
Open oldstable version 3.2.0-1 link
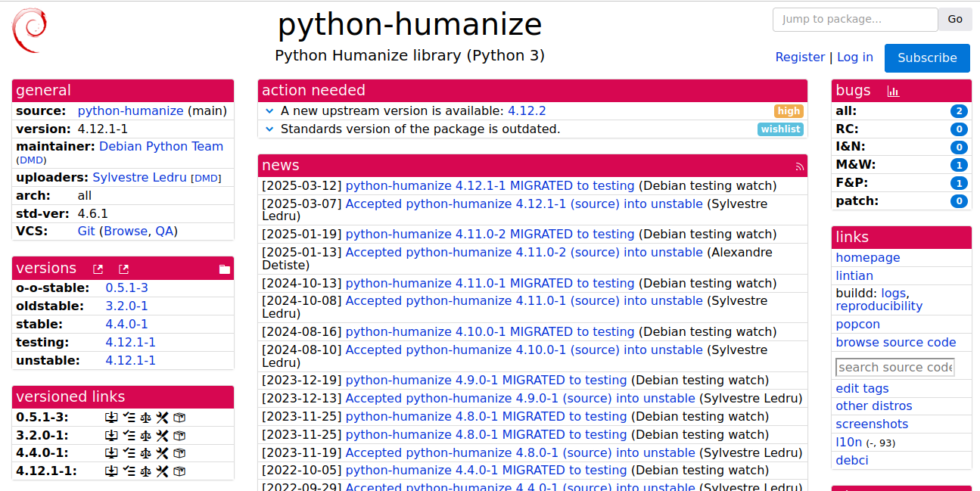click(x=126, y=306)
